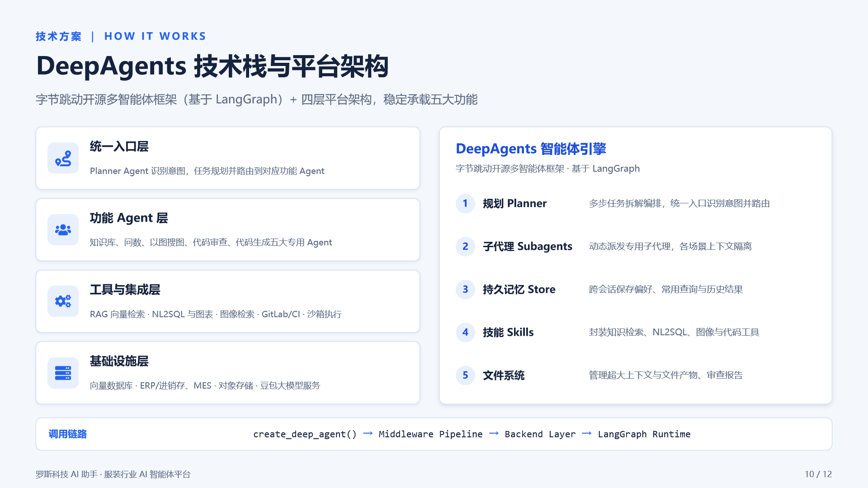Click the arrow after Backend Layer
This screenshot has width=868, height=488.
tap(587, 433)
